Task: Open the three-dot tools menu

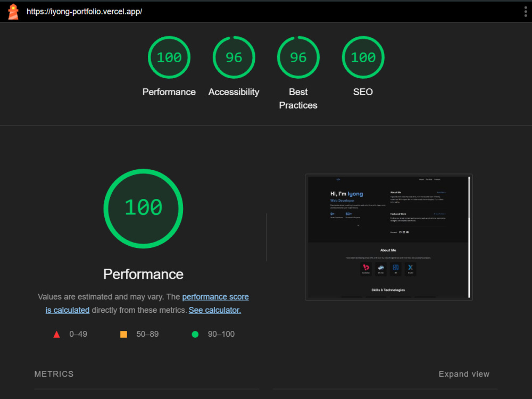Action: (526, 12)
